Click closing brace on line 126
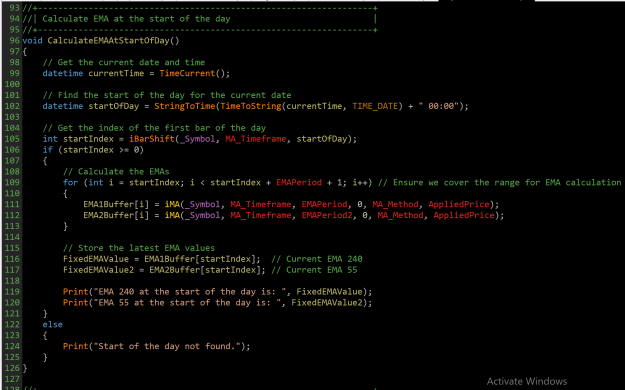 (x=25, y=368)
